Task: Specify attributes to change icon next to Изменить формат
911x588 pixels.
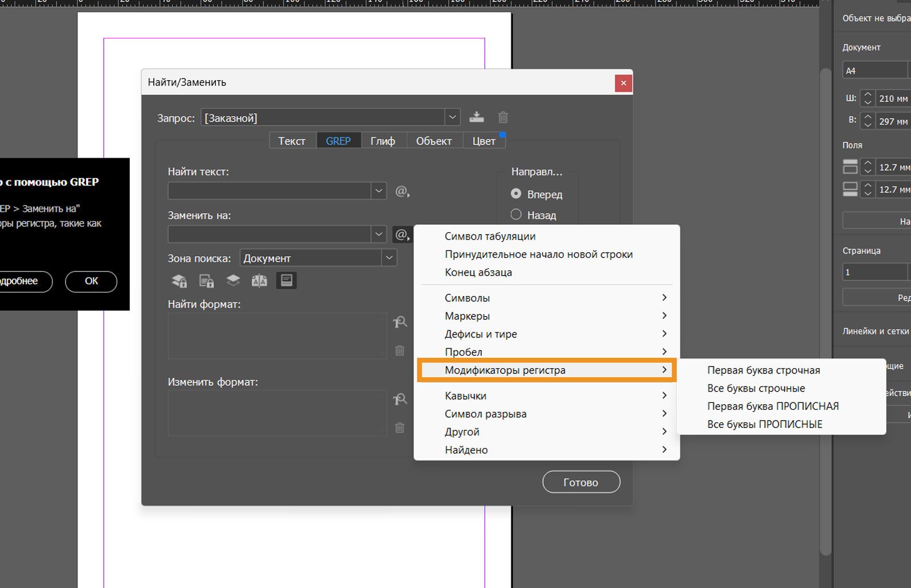Action: point(400,400)
